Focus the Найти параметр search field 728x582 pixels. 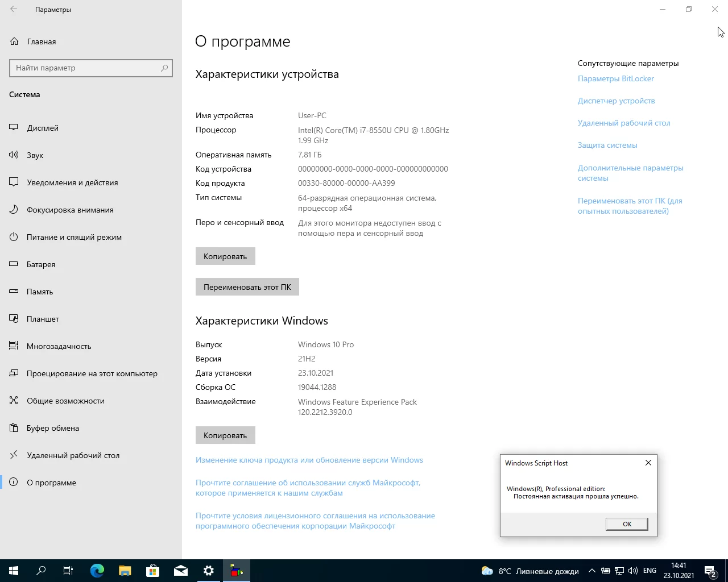pos(91,68)
